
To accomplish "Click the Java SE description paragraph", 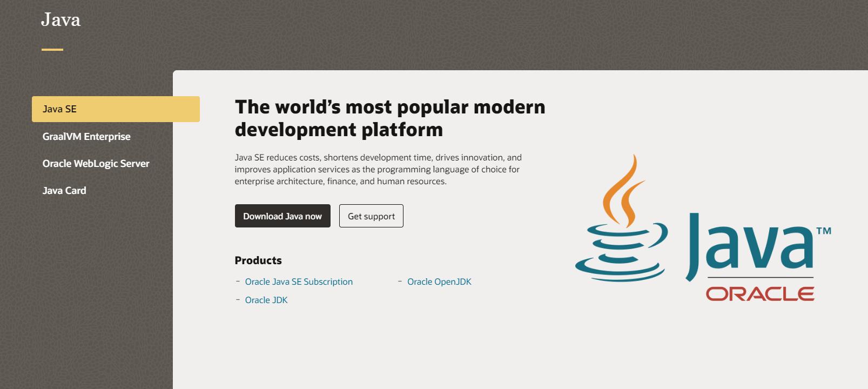I will pos(378,169).
